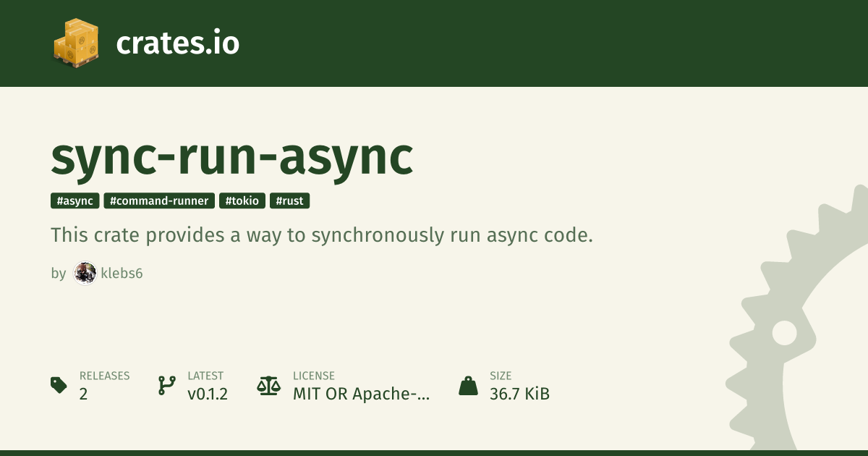Click the crates.io site name text
The height and width of the screenshot is (456, 868).
click(x=177, y=43)
